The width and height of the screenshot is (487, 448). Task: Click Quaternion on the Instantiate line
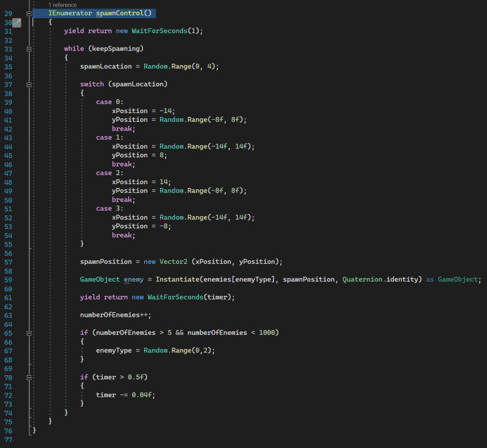click(x=363, y=280)
